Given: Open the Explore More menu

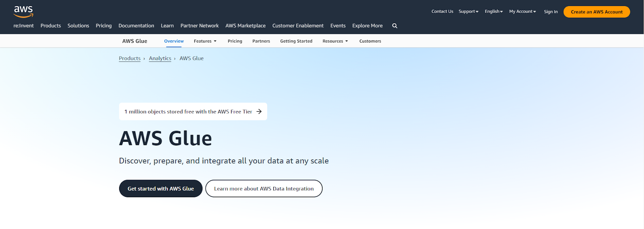Looking at the screenshot, I should pyautogui.click(x=367, y=26).
